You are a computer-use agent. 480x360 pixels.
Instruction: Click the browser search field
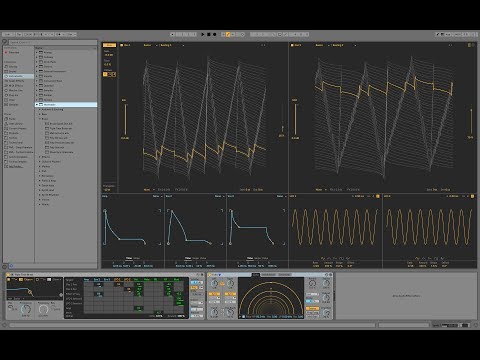point(52,42)
